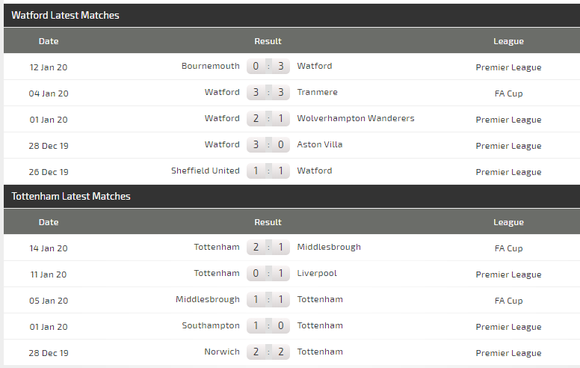580x368 pixels.
Task: Click the League column header in the Tottenham table
Action: click(x=508, y=222)
